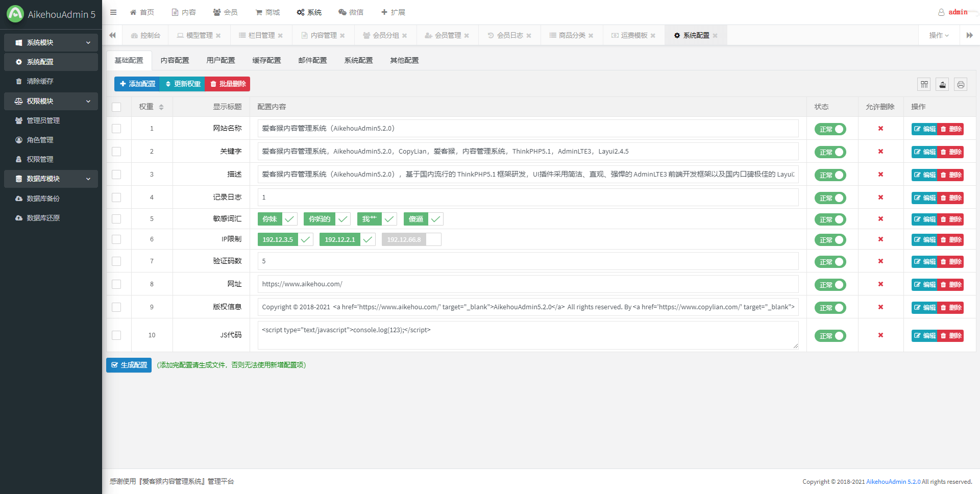
Task: Click the 添加配置 button
Action: pyautogui.click(x=137, y=84)
